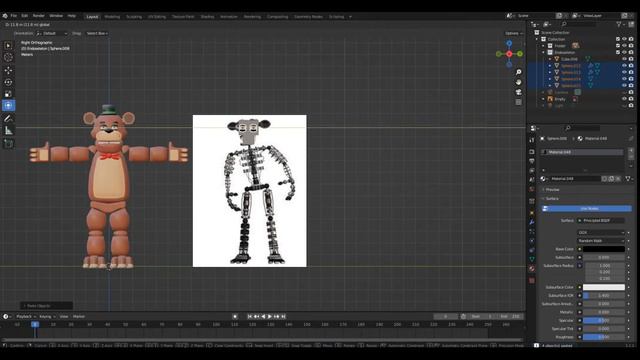Open the Modifier wrench properties tab

click(531, 222)
